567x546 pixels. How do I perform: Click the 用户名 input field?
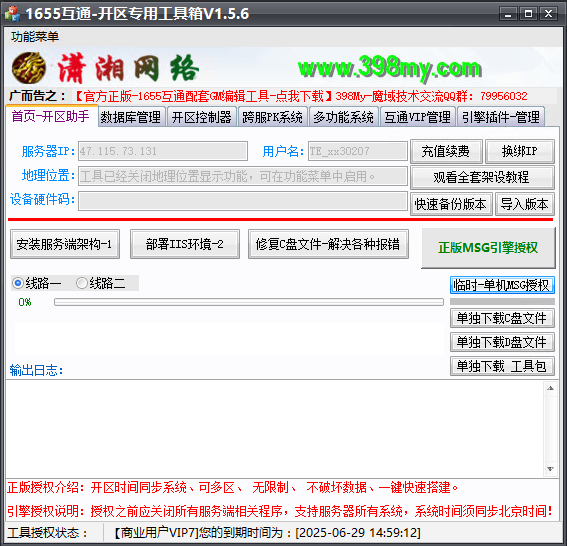358,151
